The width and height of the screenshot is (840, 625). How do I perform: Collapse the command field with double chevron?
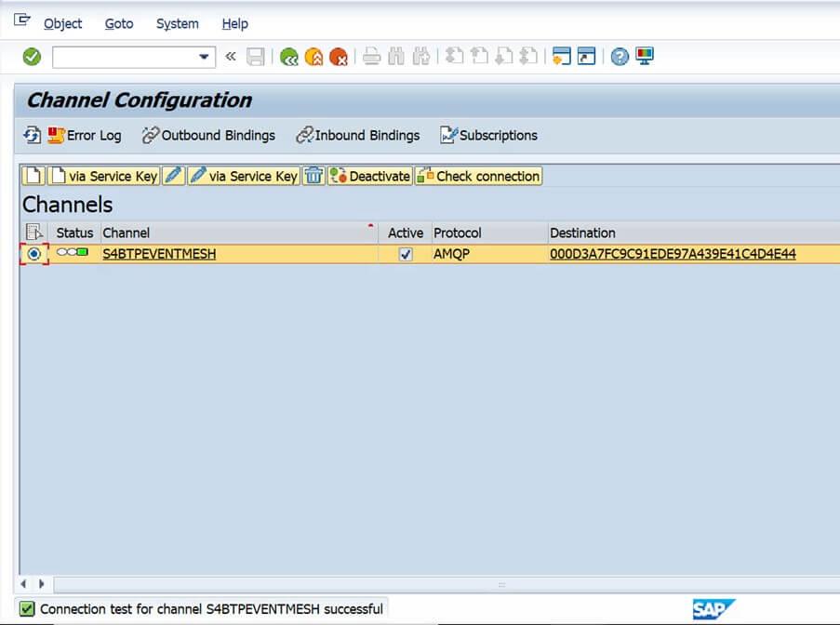click(x=231, y=56)
